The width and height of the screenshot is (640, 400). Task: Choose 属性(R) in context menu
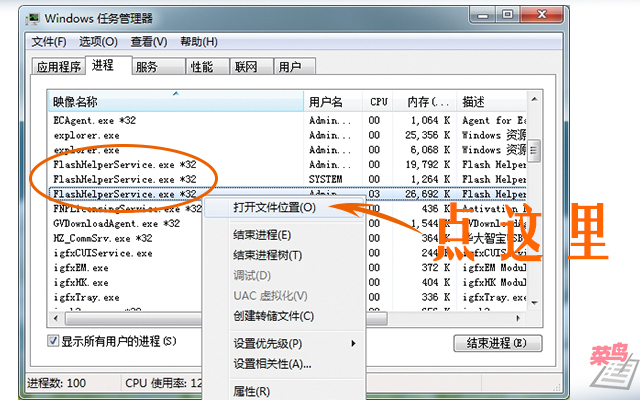click(284, 391)
